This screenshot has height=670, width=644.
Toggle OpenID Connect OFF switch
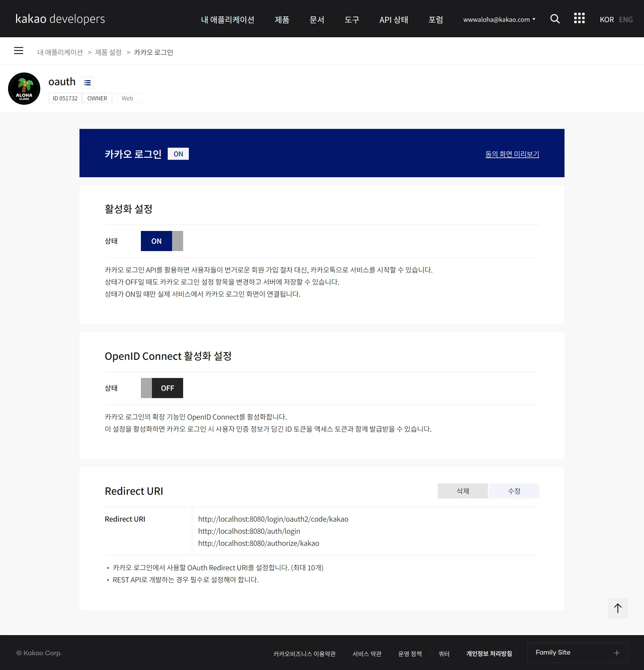coord(162,388)
